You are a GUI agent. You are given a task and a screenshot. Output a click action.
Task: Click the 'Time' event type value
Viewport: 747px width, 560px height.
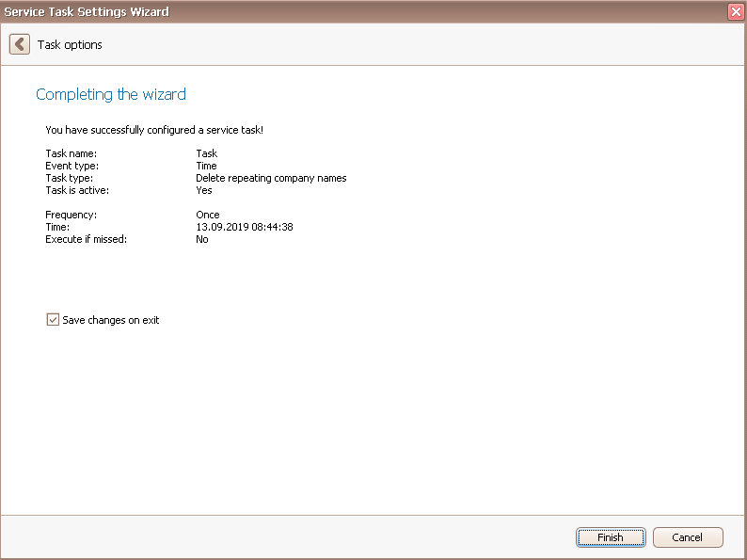click(206, 166)
